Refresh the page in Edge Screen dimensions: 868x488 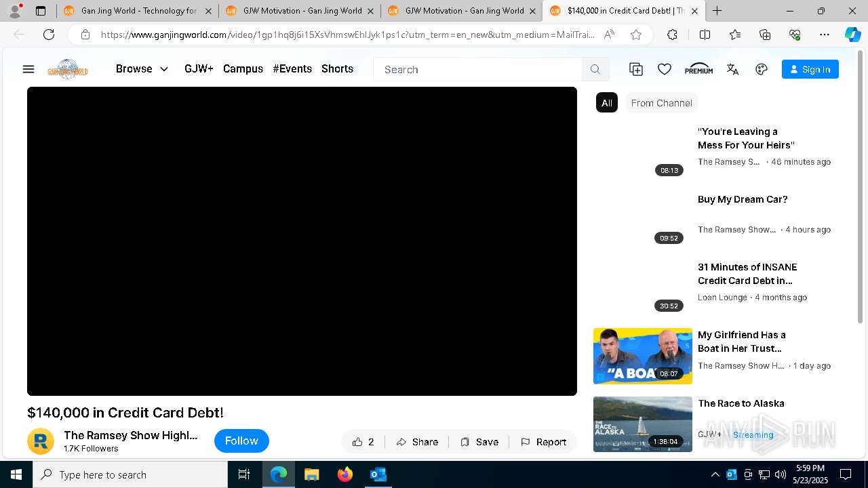click(x=49, y=35)
